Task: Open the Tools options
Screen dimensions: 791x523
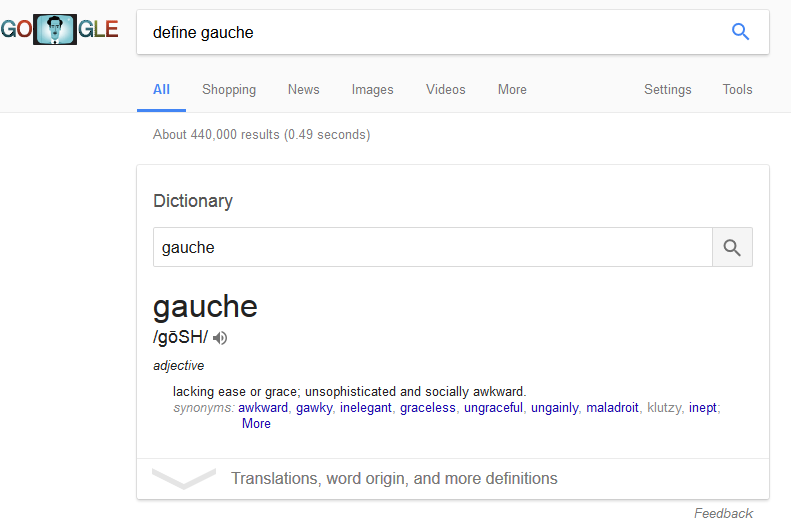Action: pos(737,89)
